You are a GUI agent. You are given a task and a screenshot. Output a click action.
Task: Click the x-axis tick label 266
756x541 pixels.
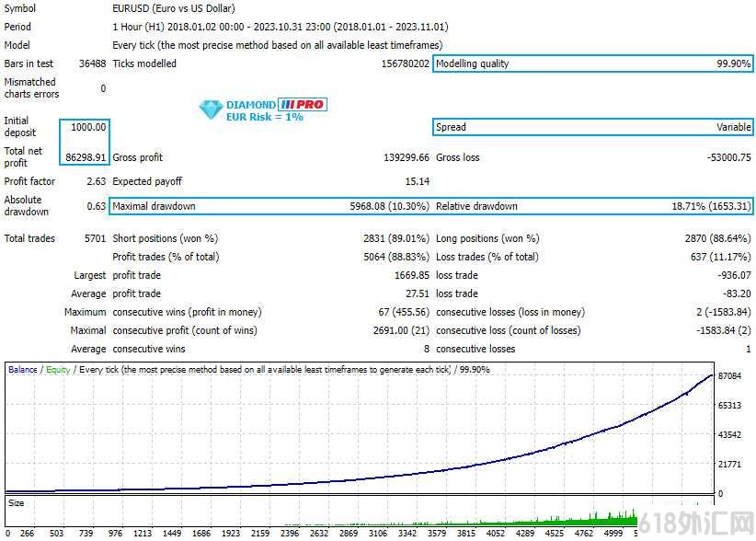(x=27, y=533)
